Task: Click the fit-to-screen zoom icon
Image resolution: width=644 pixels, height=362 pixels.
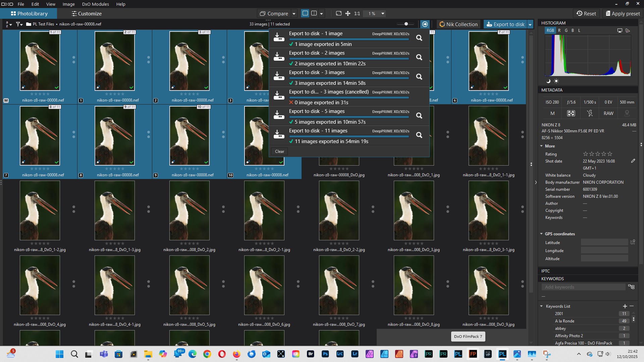Action: tap(339, 13)
